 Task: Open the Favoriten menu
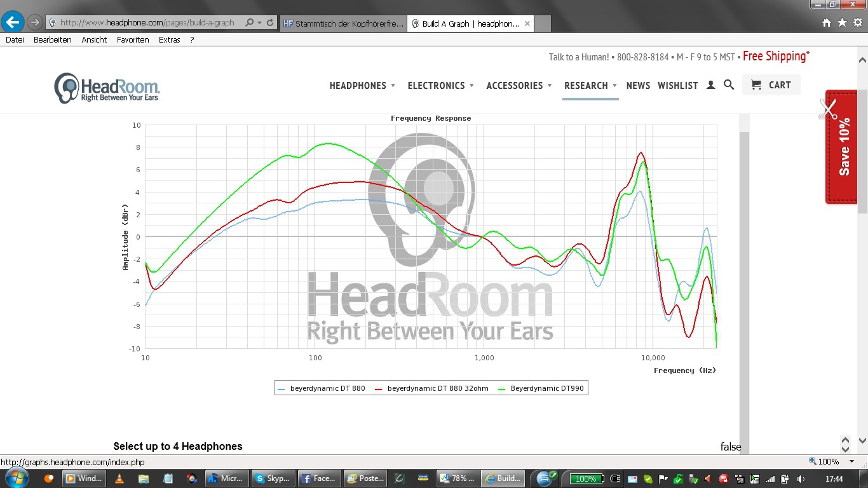point(133,39)
